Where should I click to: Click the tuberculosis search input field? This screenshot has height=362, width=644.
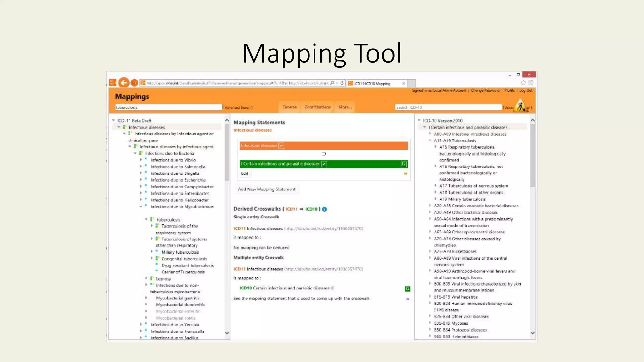click(x=169, y=107)
